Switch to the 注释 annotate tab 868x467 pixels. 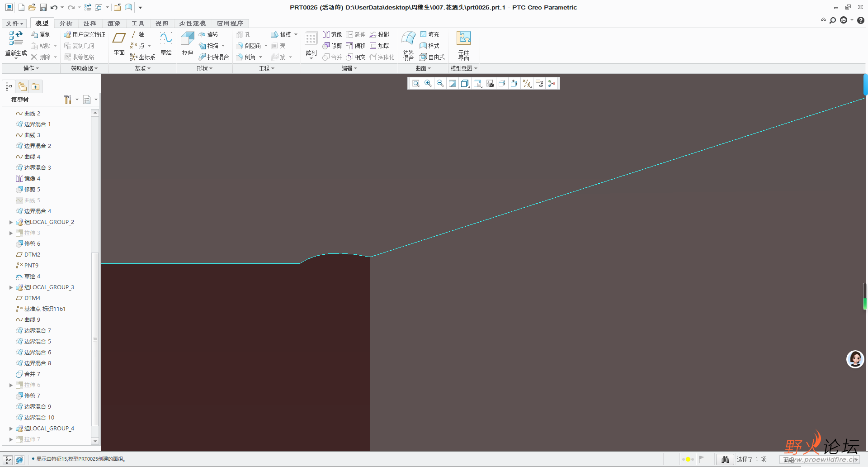[x=90, y=23]
